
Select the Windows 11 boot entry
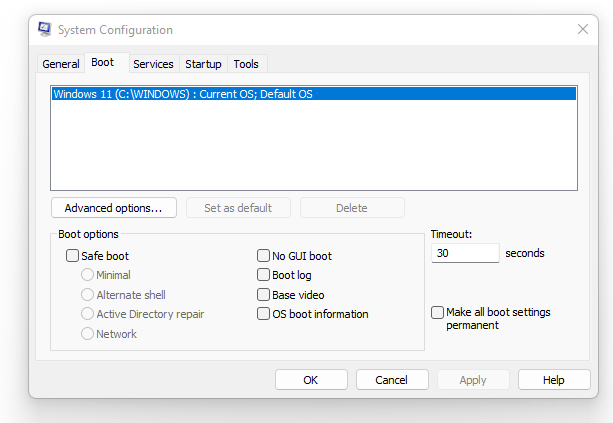point(314,94)
